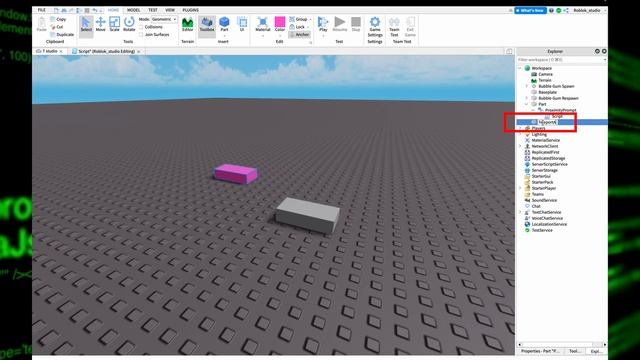Switch to the PLUGINS ribbon tab

point(190,10)
